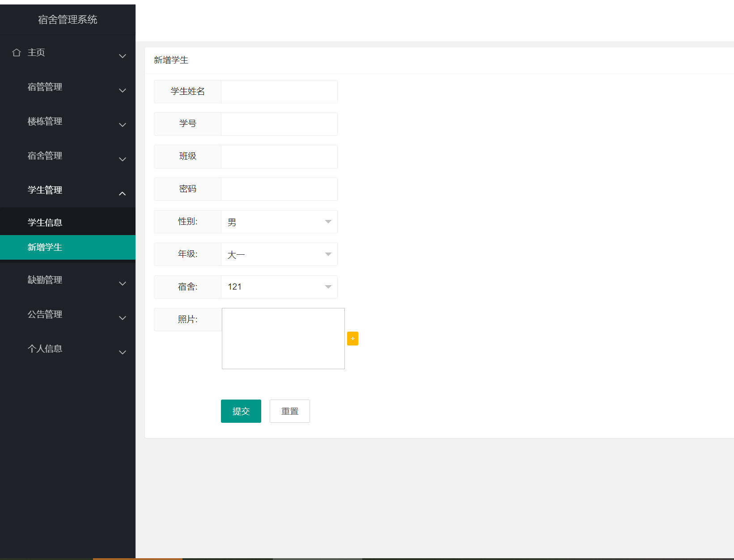Select the 新增学生 submenu item
Viewport: 734px width, 560px height.
tap(68, 247)
